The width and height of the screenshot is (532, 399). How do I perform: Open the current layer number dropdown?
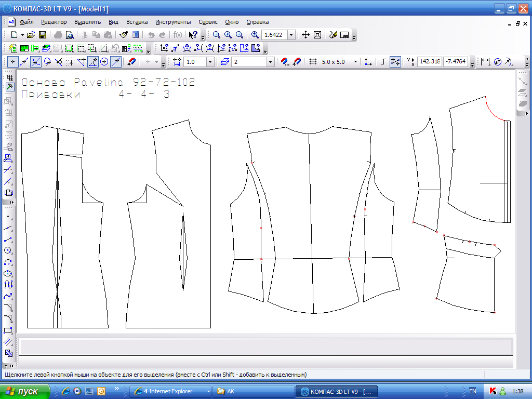click(x=270, y=62)
